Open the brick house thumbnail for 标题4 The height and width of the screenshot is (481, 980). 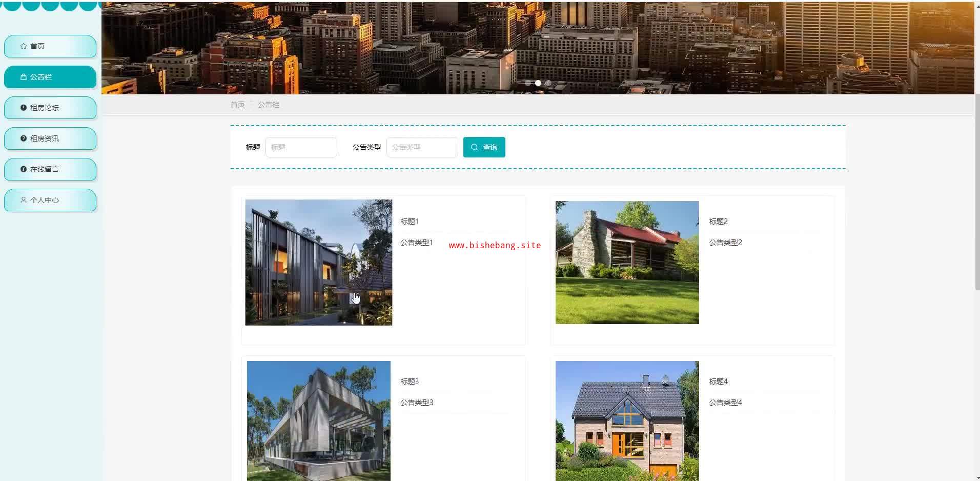click(627, 421)
